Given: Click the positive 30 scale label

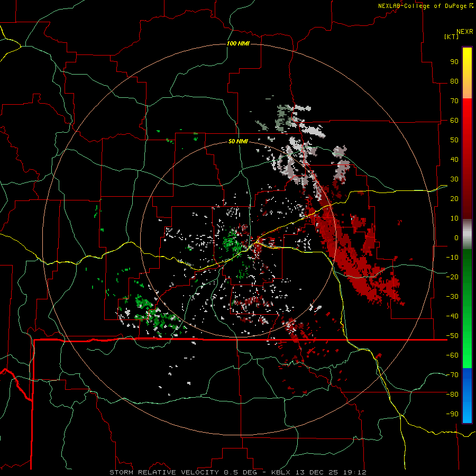Looking at the screenshot, I should pos(454,179).
